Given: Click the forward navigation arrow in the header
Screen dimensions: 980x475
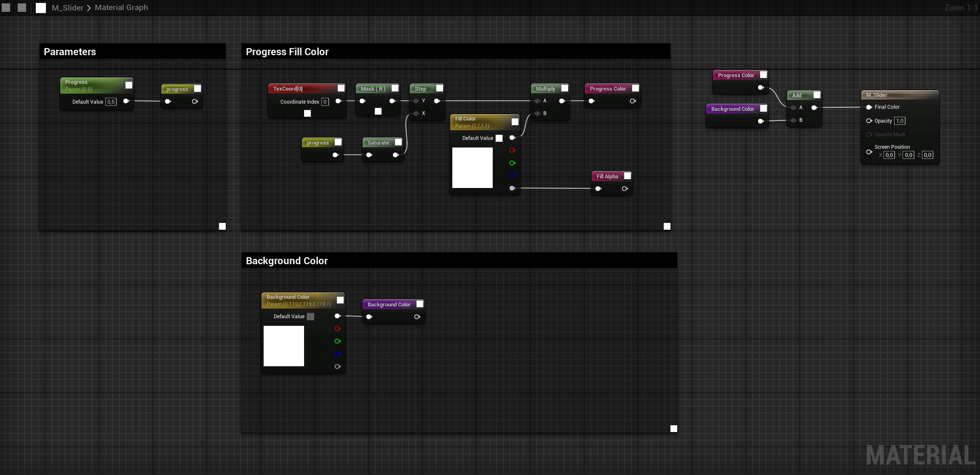Looking at the screenshot, I should 22,8.
